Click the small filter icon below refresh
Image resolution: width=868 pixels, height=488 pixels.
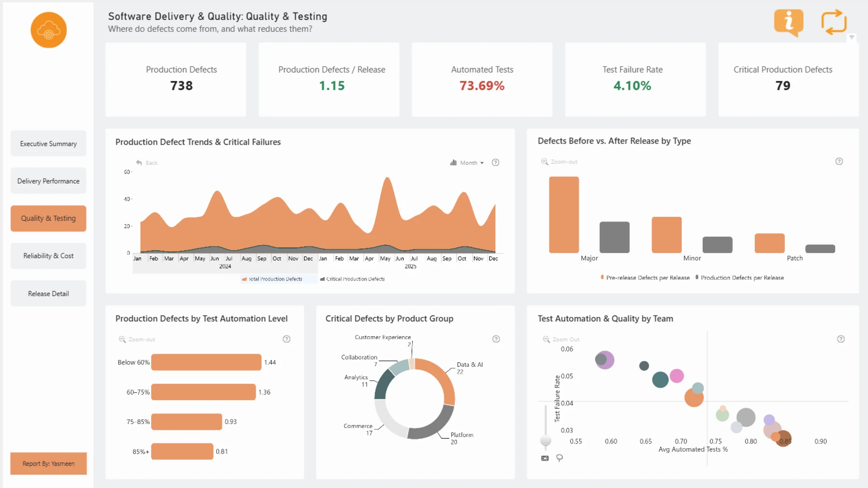pyautogui.click(x=852, y=38)
